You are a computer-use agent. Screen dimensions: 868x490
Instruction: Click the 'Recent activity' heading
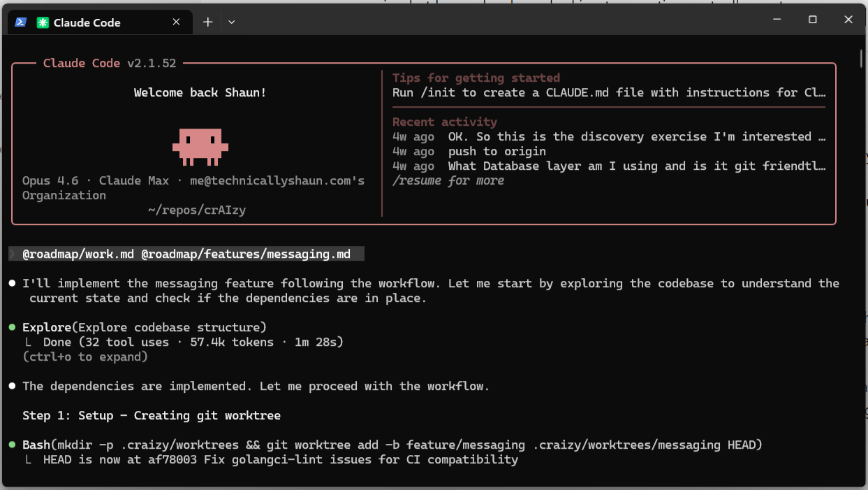(x=444, y=122)
